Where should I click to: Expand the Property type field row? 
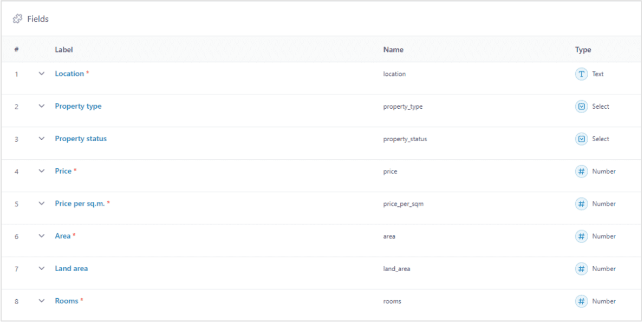pos(42,106)
